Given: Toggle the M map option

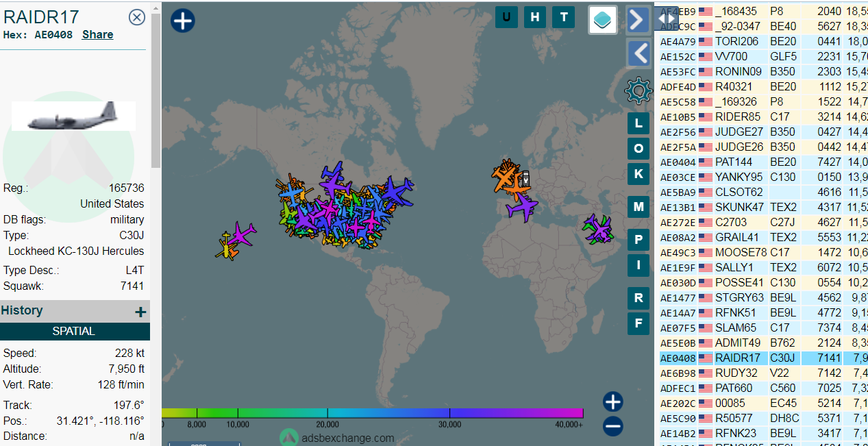Looking at the screenshot, I should tap(638, 206).
